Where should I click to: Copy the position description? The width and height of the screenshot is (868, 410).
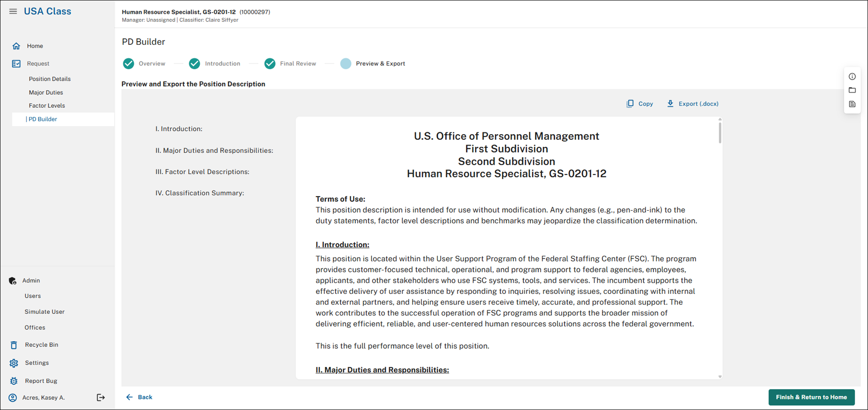(640, 104)
